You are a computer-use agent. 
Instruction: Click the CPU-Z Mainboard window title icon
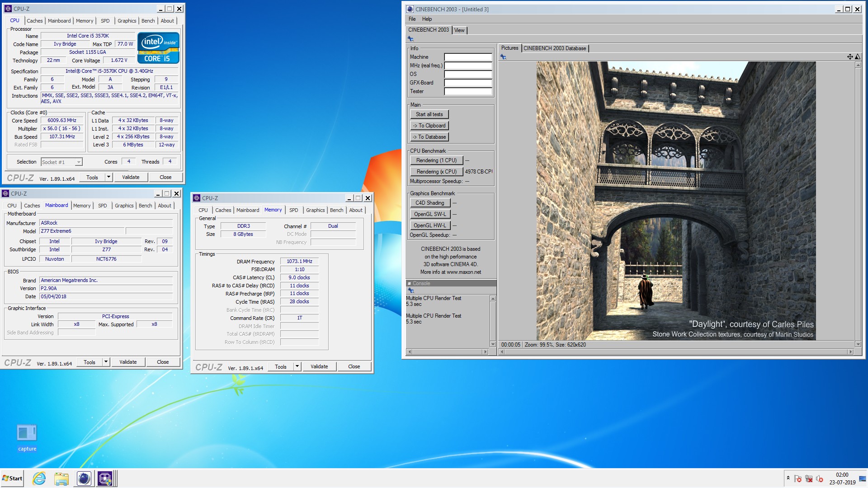point(5,193)
